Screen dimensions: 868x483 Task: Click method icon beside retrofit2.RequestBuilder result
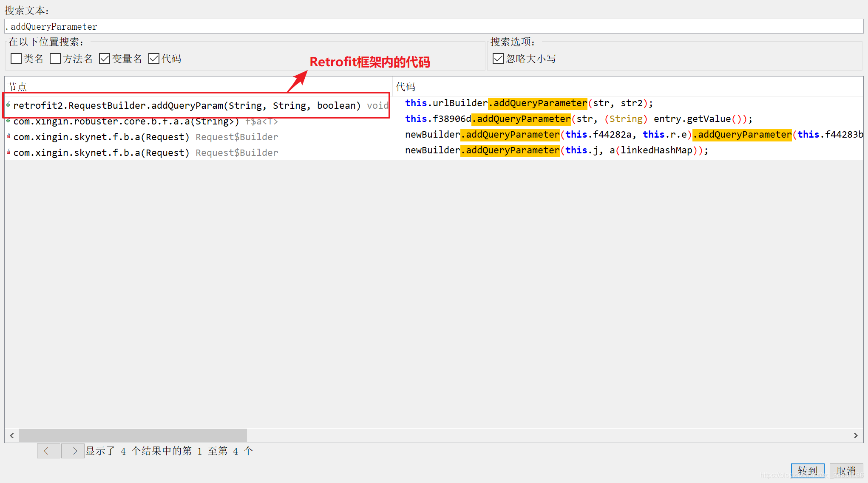tap(8, 105)
